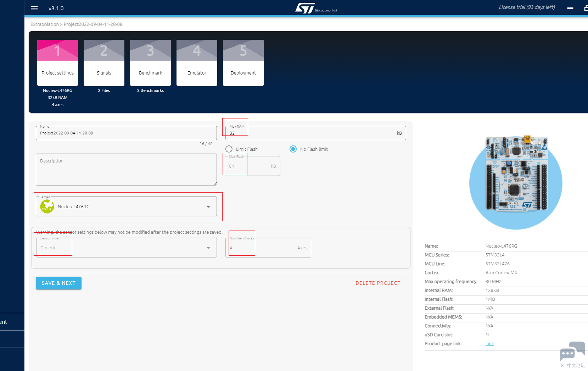Click the '2 Benchmarks' label under Benchmark
588x371 pixels.
150,90
